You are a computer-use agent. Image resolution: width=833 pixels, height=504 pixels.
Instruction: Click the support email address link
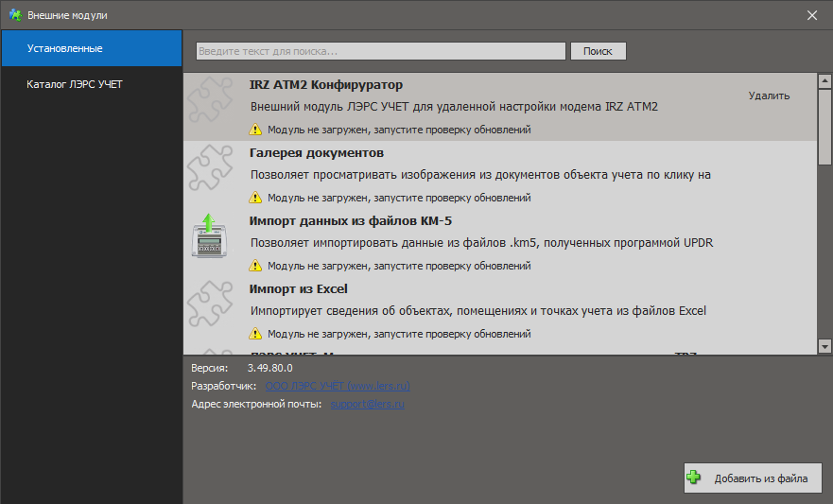(367, 404)
